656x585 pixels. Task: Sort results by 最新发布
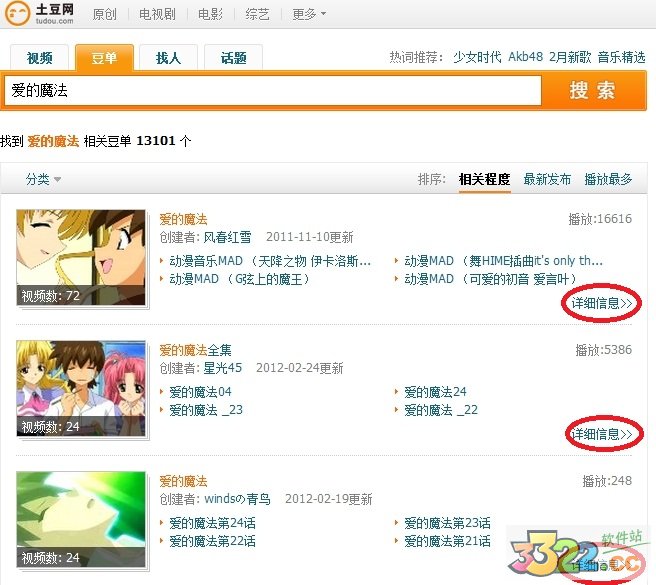coord(547,179)
